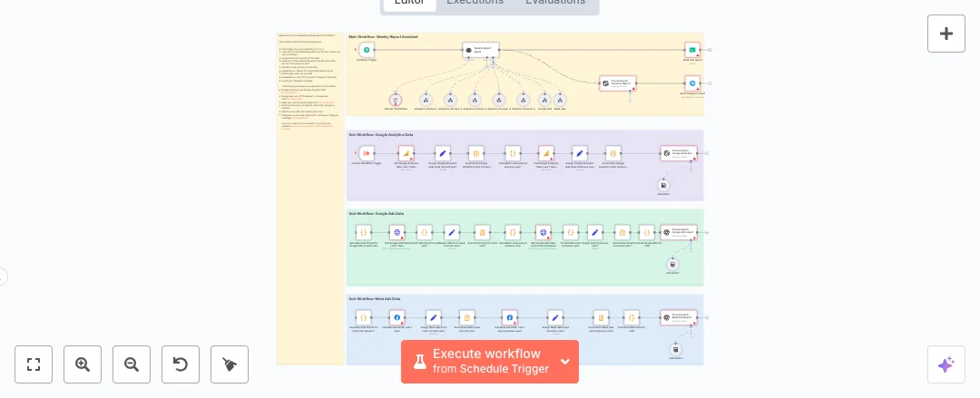Add a new node with plus button
Viewport: 980px width, 398px height.
[x=946, y=34]
